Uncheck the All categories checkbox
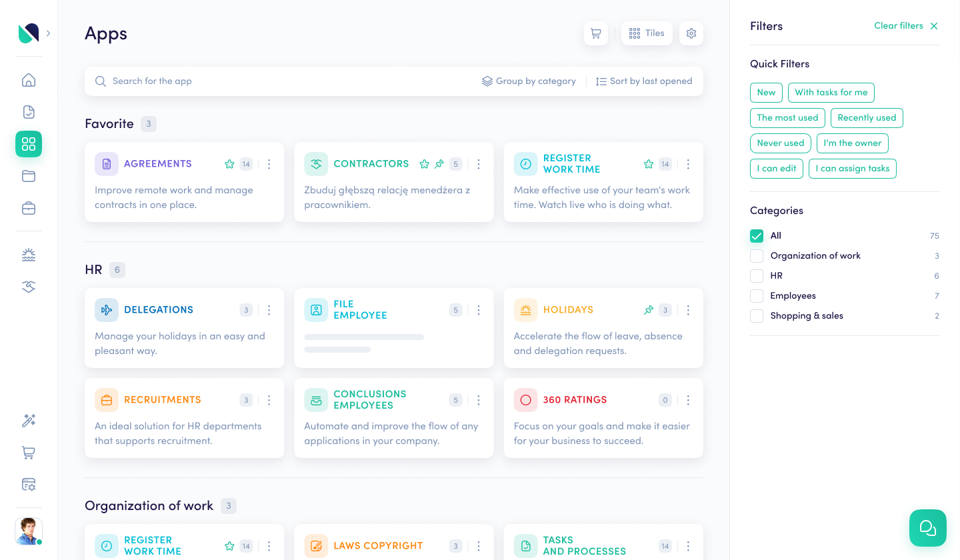The image size is (960, 560). [757, 236]
